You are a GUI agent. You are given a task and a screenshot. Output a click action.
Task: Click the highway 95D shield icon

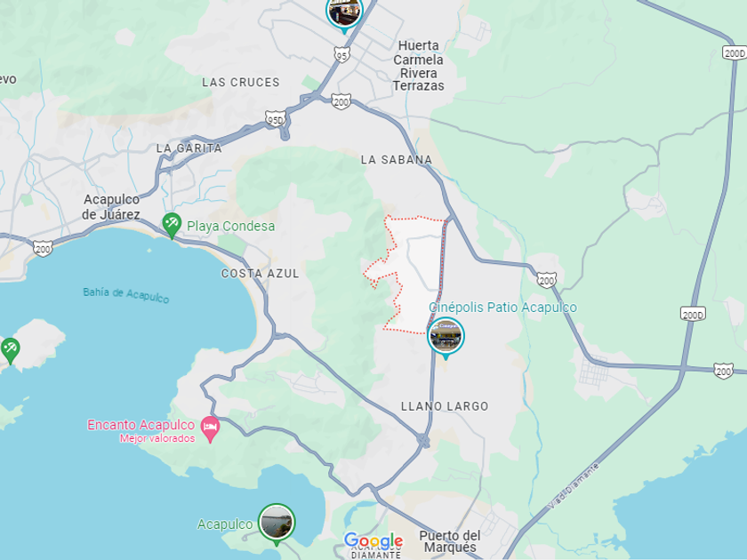click(276, 119)
